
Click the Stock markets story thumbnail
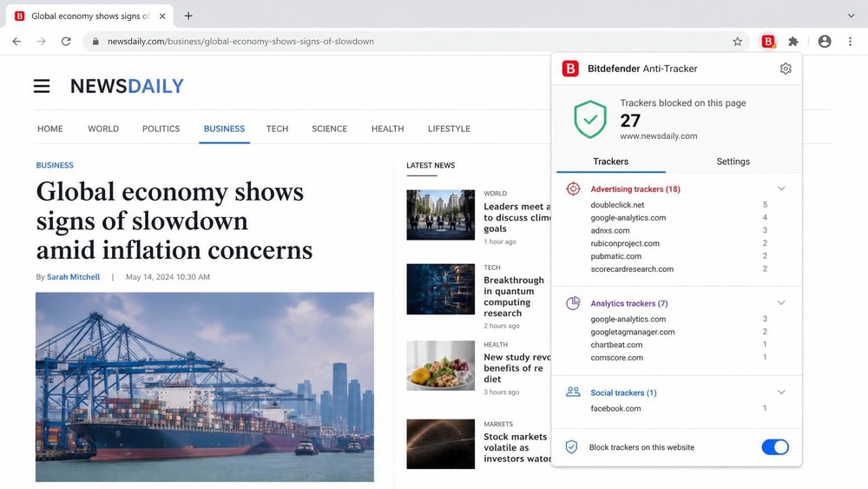(x=441, y=444)
